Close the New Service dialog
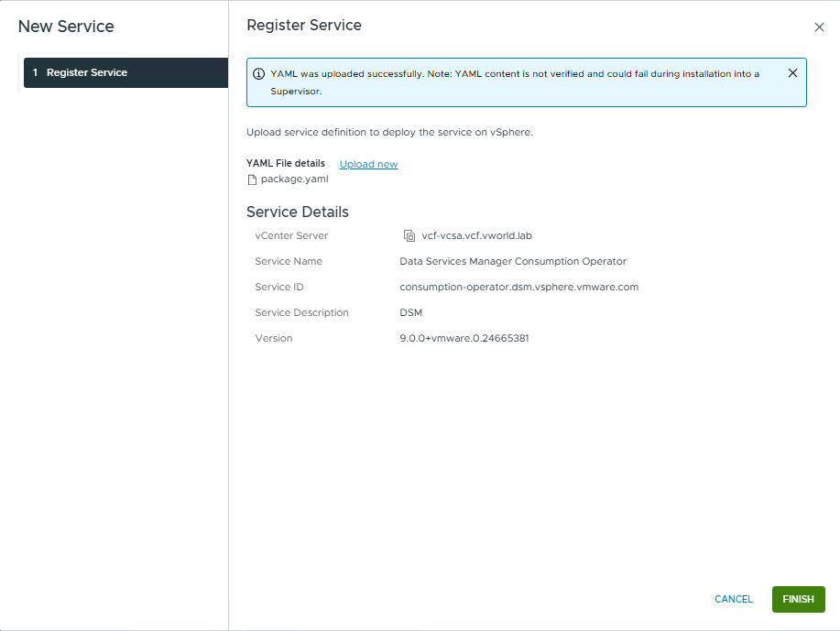840x631 pixels. pyautogui.click(x=819, y=27)
